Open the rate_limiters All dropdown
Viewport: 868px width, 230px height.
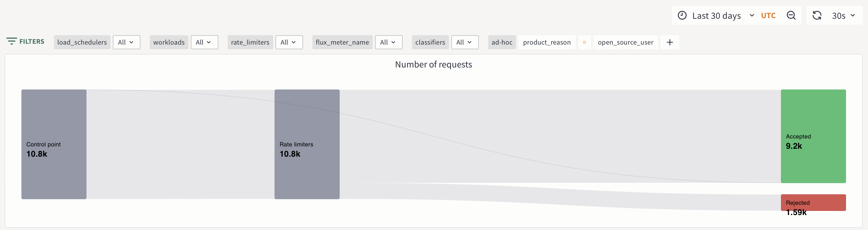(289, 42)
